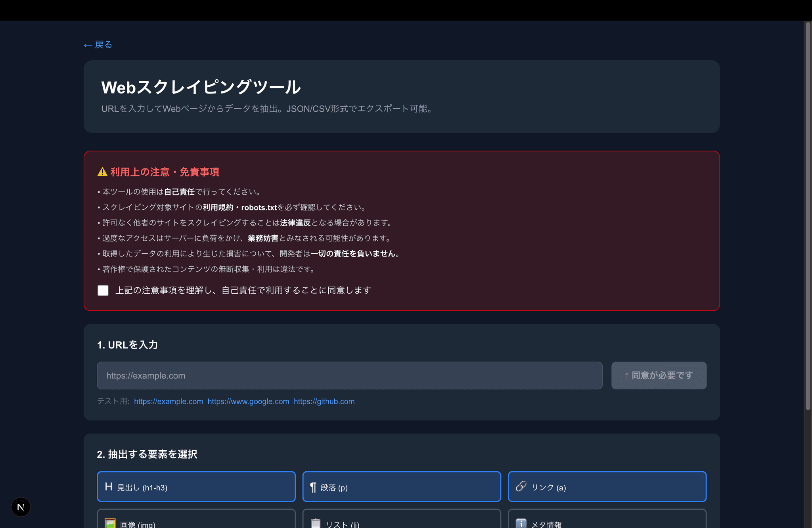Open the https://github.com test link
Image resolution: width=812 pixels, height=528 pixels.
[x=324, y=402]
